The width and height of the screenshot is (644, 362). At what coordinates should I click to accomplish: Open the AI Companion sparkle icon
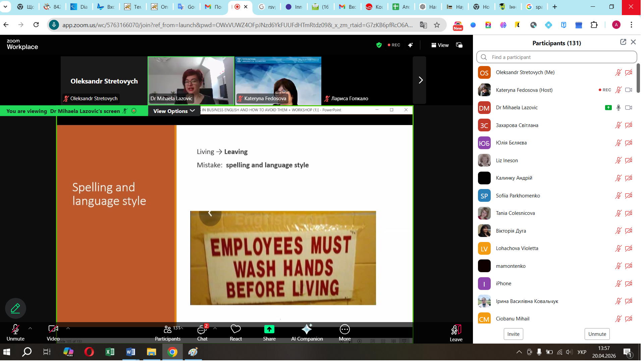coord(307,329)
